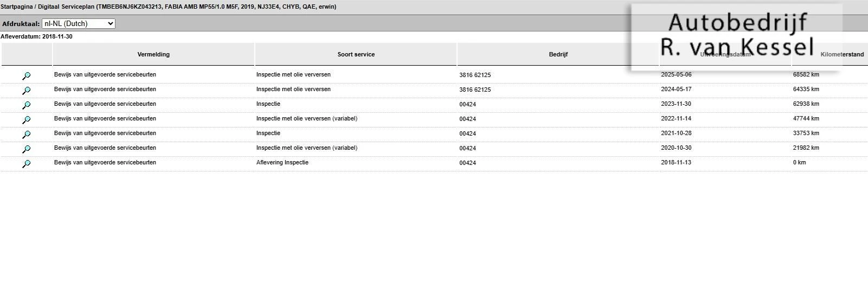Image resolution: width=868 pixels, height=306 pixels.
Task: Click the Startpagina breadcrumb link
Action: click(16, 7)
